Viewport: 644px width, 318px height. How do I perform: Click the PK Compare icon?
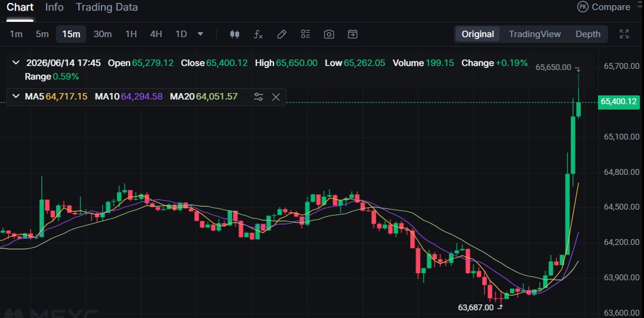583,7
